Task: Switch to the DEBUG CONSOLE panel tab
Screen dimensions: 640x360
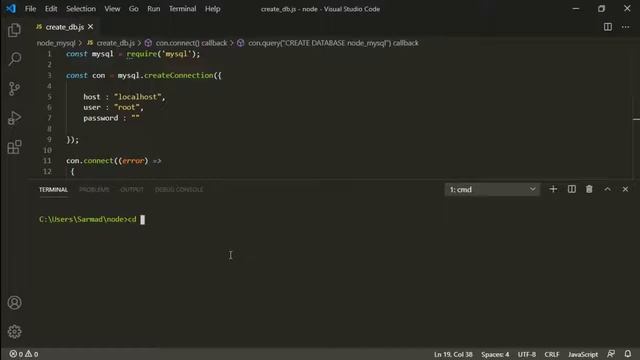Action: point(179,189)
